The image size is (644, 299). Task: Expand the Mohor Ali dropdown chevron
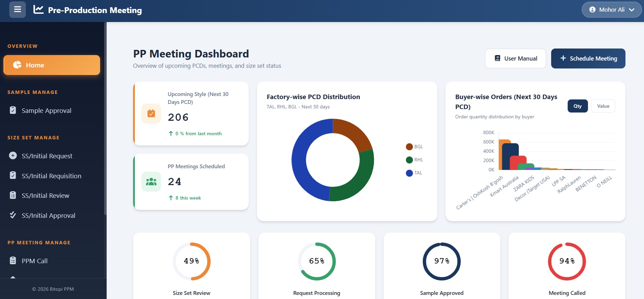[x=632, y=10]
